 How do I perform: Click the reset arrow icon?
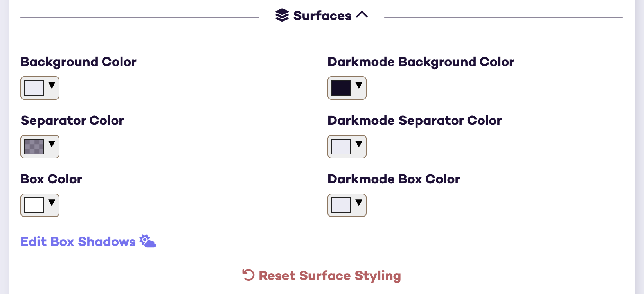click(x=248, y=275)
